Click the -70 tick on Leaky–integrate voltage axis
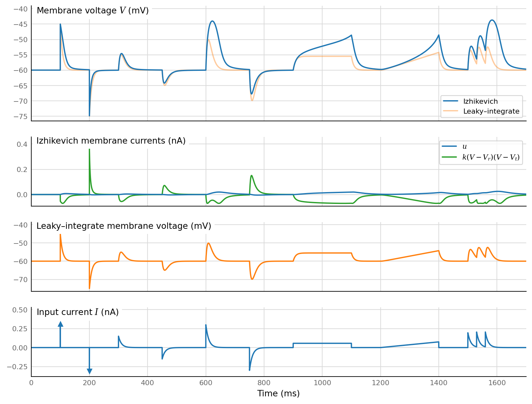 click(20, 280)
